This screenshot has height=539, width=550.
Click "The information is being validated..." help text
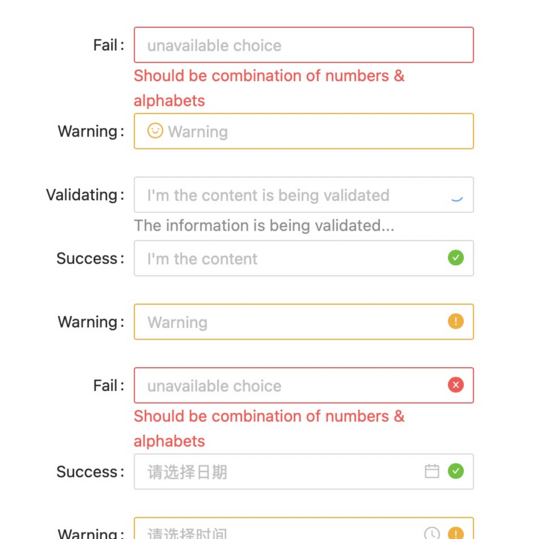tap(264, 225)
